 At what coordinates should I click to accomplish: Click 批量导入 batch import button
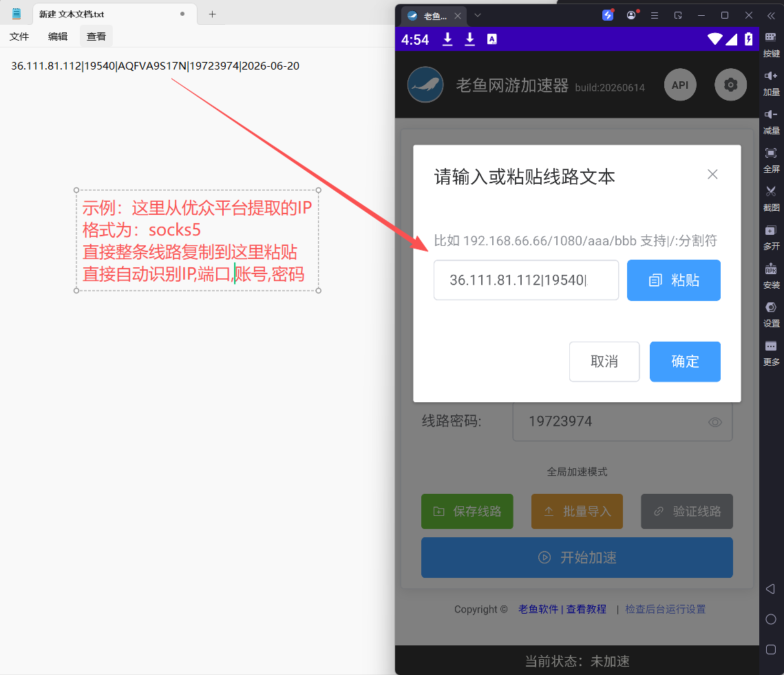click(x=577, y=511)
